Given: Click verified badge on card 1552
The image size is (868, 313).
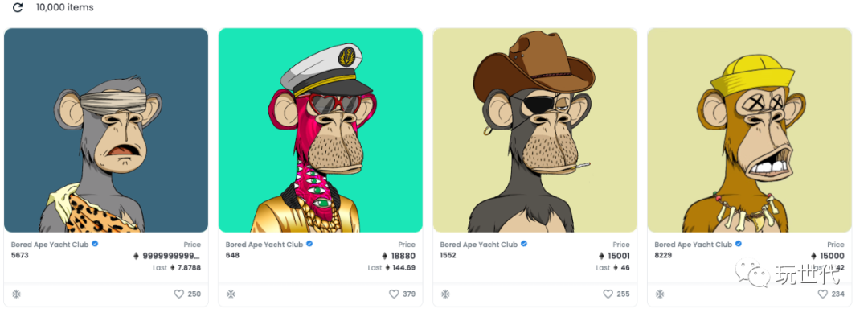Looking at the screenshot, I should [x=524, y=244].
